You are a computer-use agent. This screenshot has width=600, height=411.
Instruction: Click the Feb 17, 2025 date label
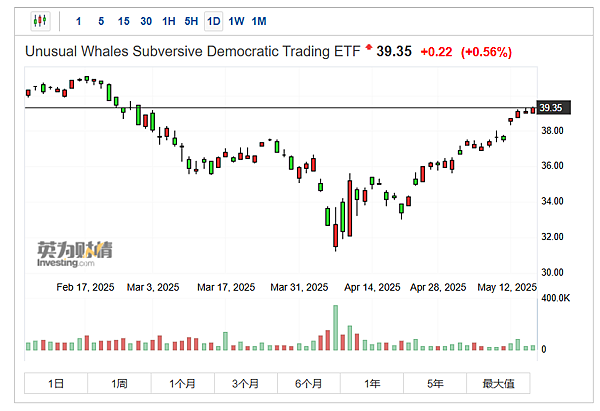pos(85,287)
